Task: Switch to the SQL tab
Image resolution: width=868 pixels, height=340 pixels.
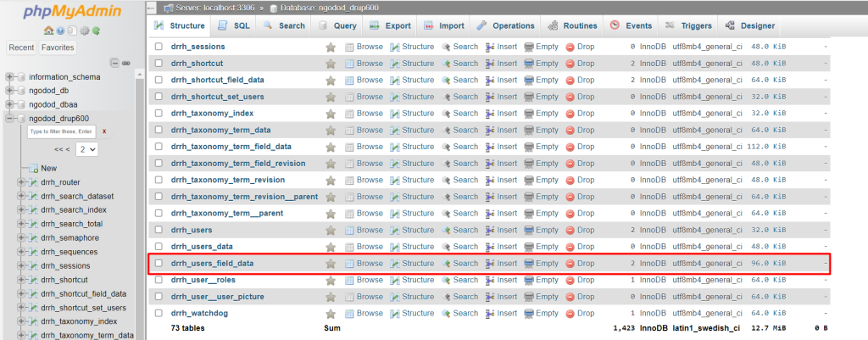Action: click(x=234, y=25)
